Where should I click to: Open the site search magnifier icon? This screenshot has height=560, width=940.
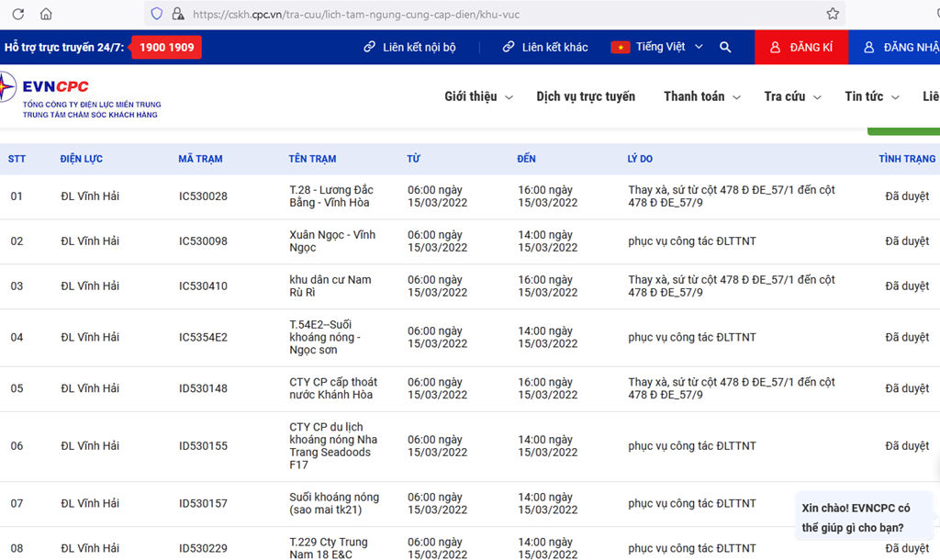[x=725, y=47]
